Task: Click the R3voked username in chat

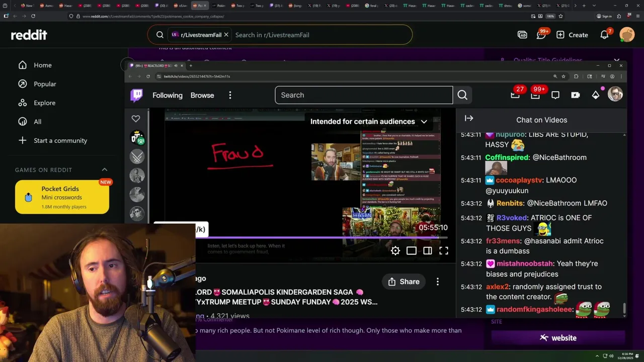Action: pos(511,218)
